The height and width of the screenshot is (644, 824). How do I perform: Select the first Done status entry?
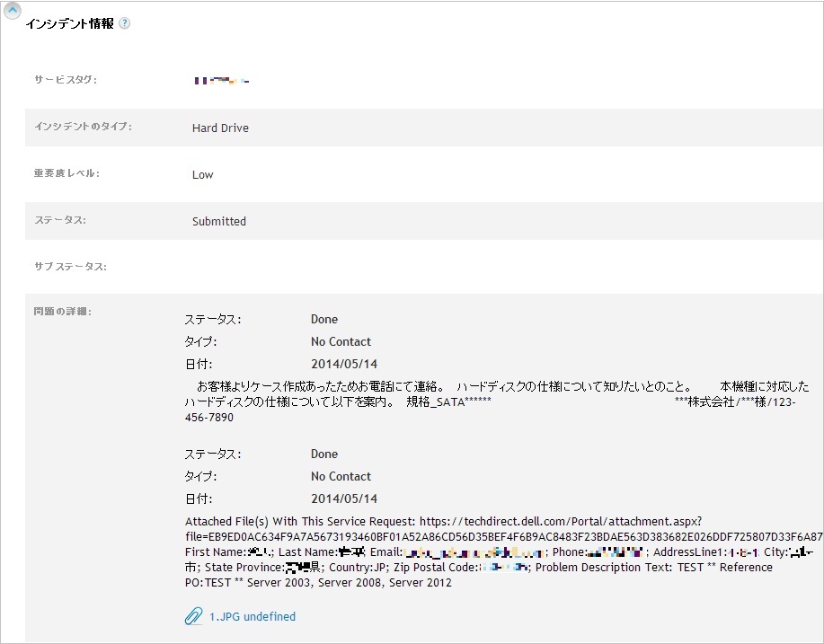tap(323, 319)
